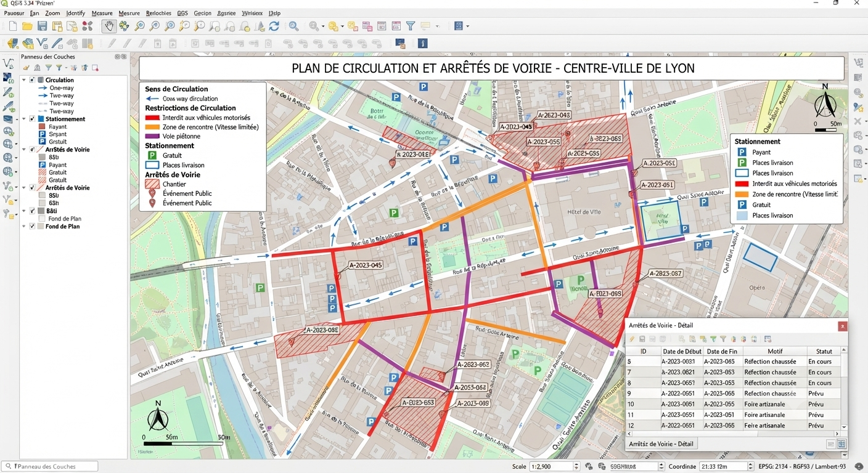868x473 pixels.
Task: Click the Refresh map canvas icon
Action: [x=274, y=26]
